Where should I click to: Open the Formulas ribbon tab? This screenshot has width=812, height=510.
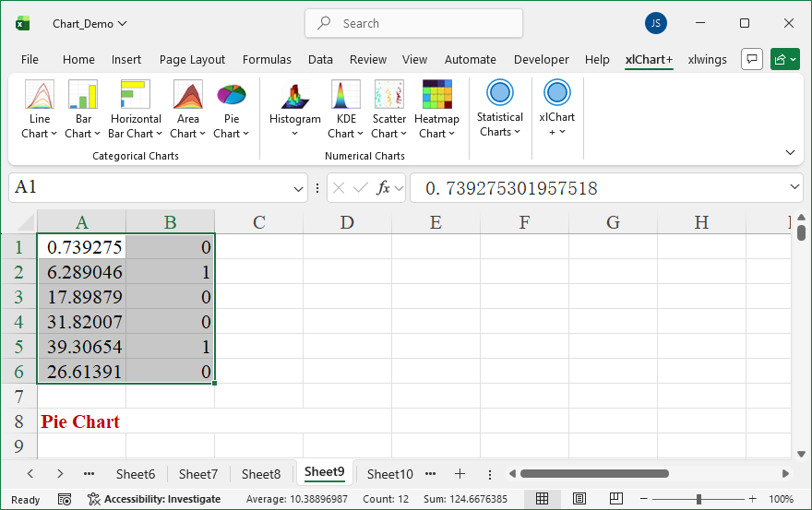tap(267, 60)
